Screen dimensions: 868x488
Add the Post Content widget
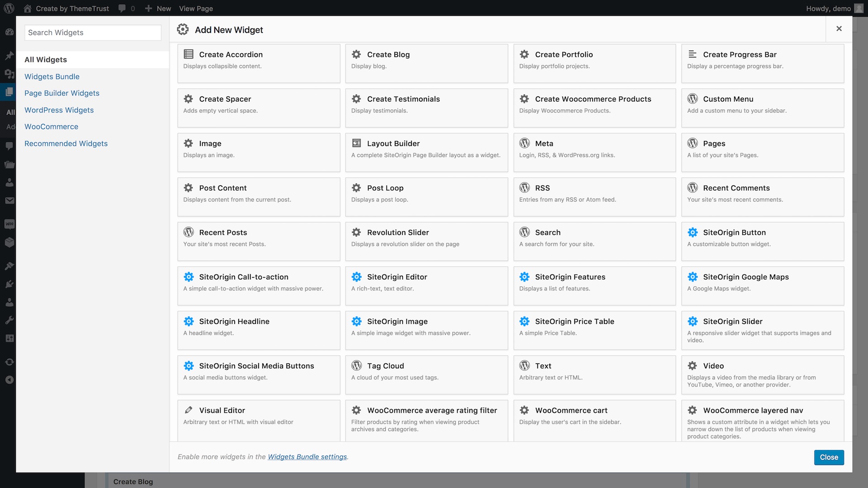click(x=259, y=197)
